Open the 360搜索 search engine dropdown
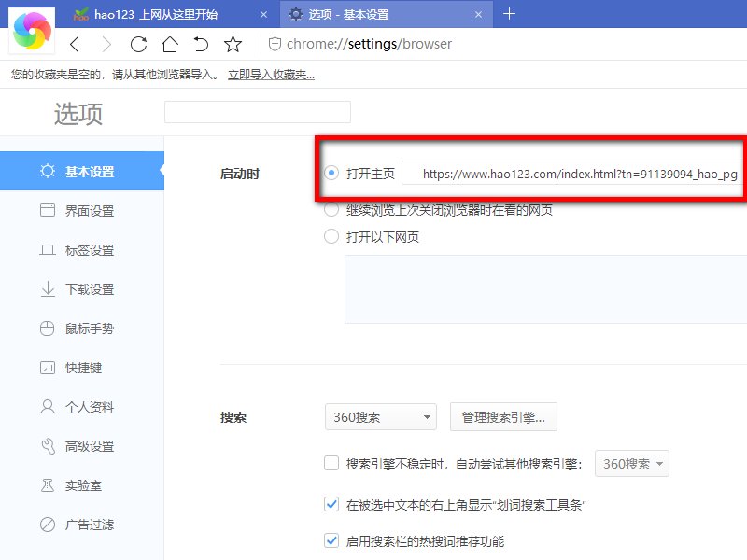 (x=380, y=417)
